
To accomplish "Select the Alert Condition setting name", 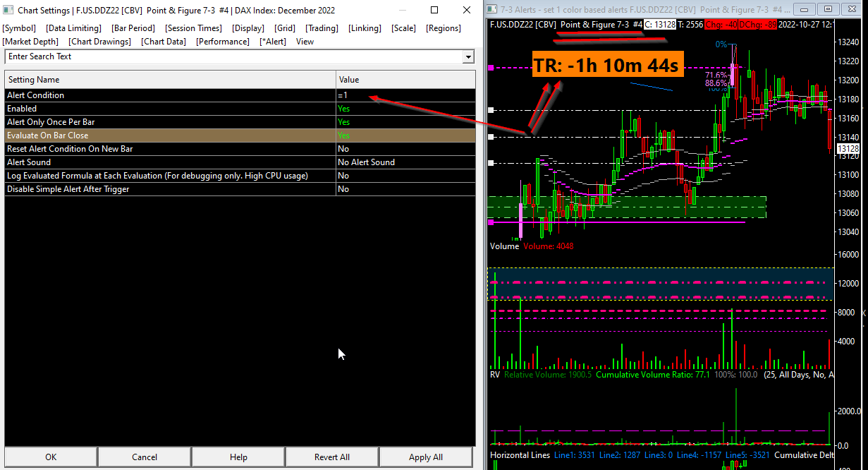I will coord(170,95).
